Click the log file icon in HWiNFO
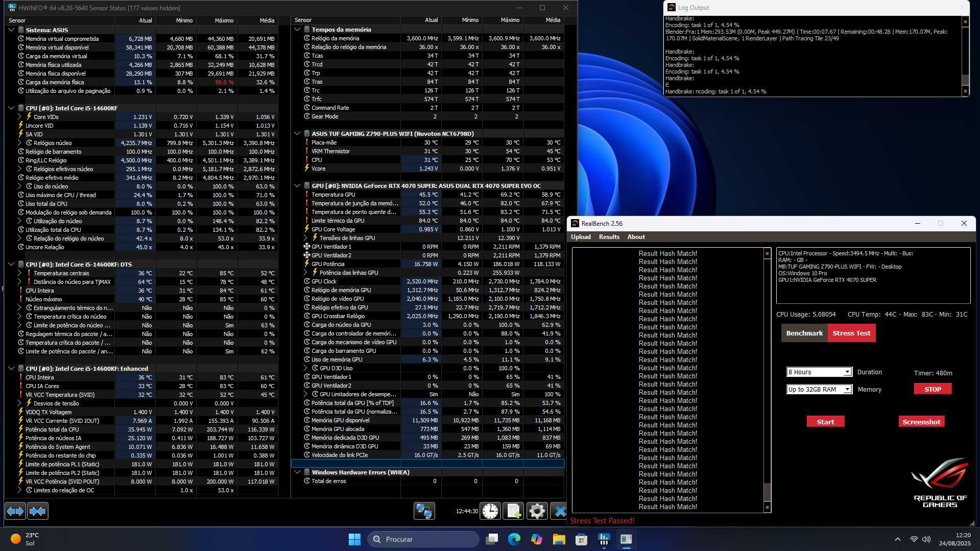This screenshot has width=980, height=551. pos(513,511)
